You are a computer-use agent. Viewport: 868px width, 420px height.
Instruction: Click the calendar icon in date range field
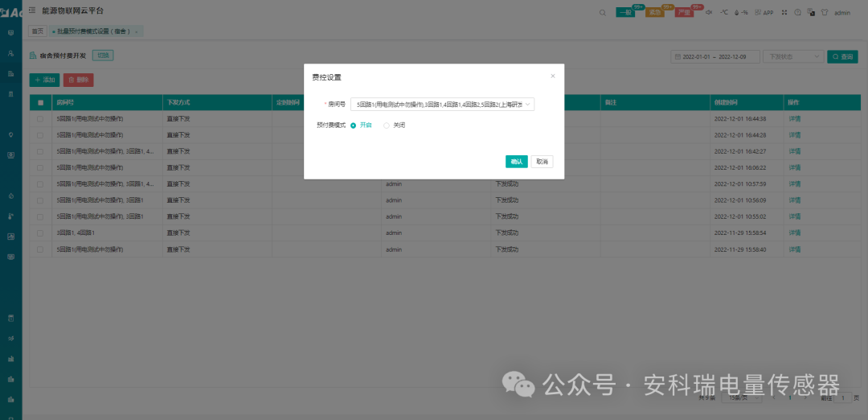(x=678, y=56)
